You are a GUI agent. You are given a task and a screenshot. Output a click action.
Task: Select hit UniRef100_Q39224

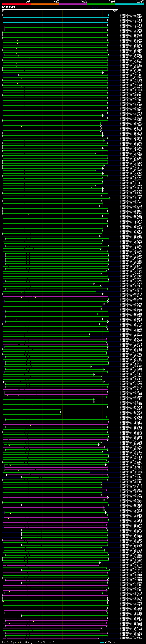click(131, 545)
